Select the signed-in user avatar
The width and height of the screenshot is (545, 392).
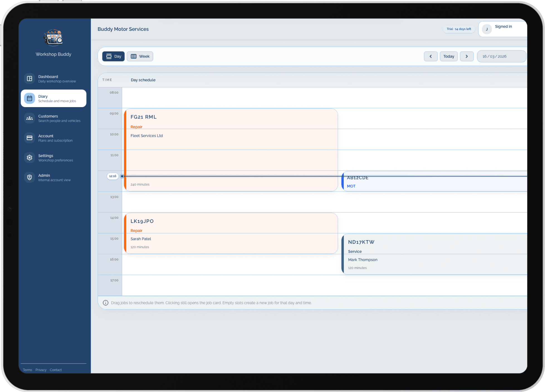tap(487, 29)
